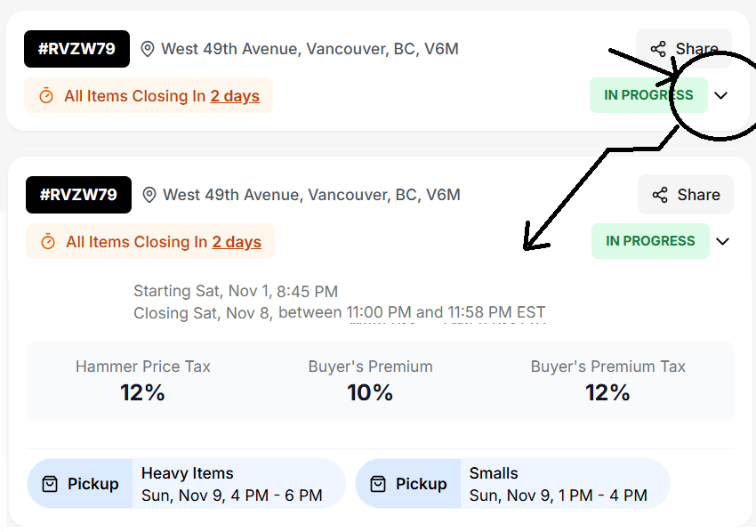Image resolution: width=756 pixels, height=532 pixels.
Task: Click the share icon on the expanded card
Action: pyautogui.click(x=660, y=194)
